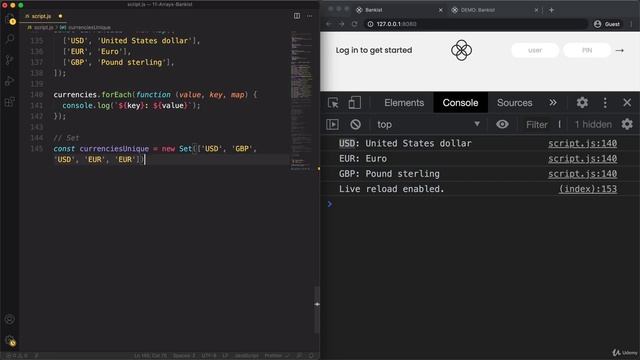Switch to the DEMO: Bankist tab
This screenshot has height=360, width=640.
[494, 10]
